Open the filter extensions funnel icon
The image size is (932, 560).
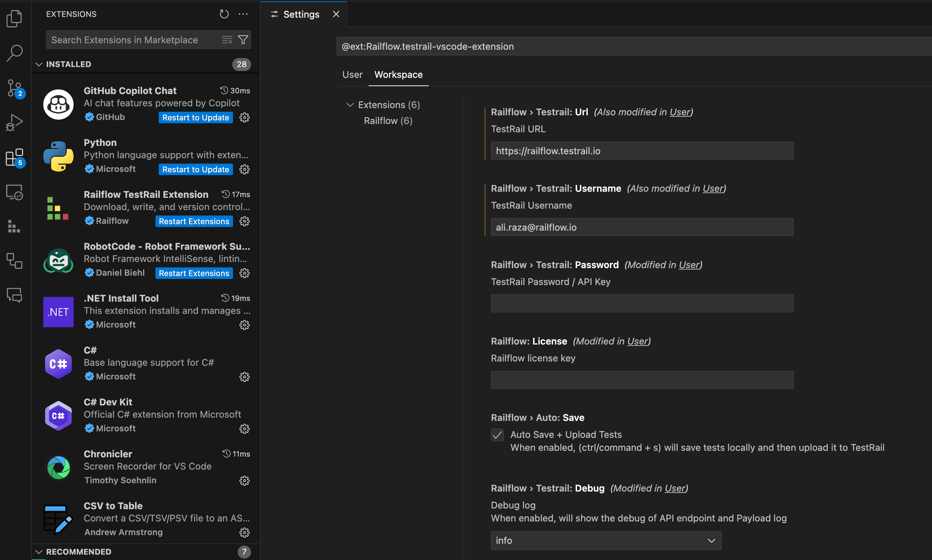pyautogui.click(x=243, y=40)
